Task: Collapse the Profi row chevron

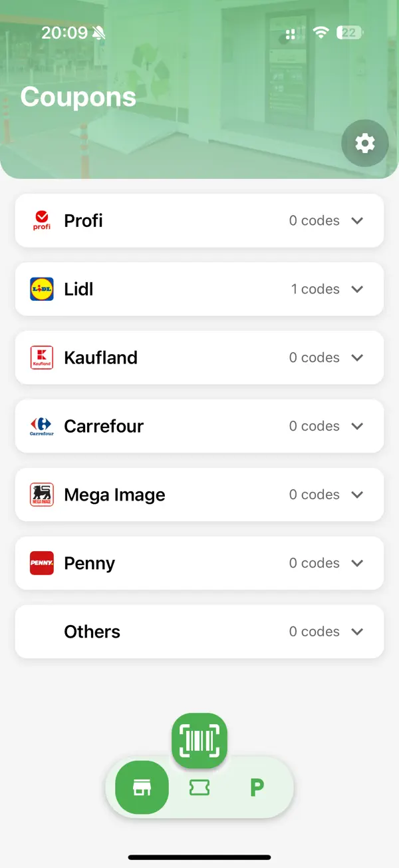Action: pos(357,220)
